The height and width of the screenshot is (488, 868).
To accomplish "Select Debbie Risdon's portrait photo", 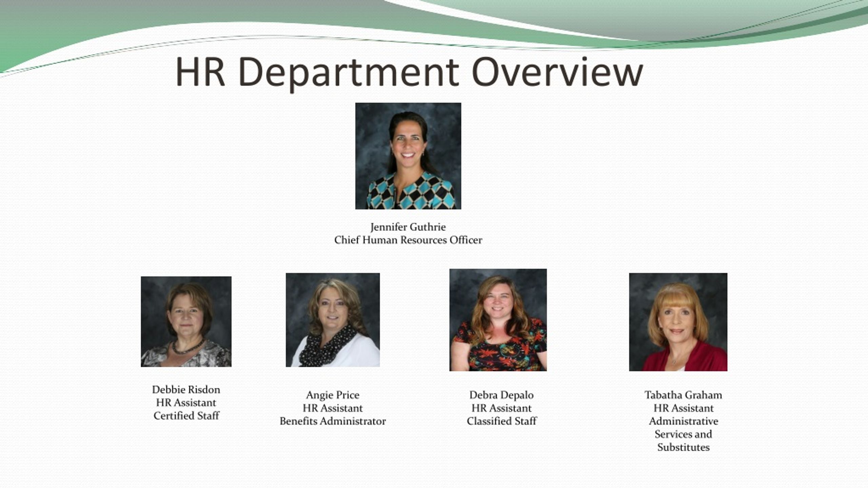I will click(x=186, y=322).
